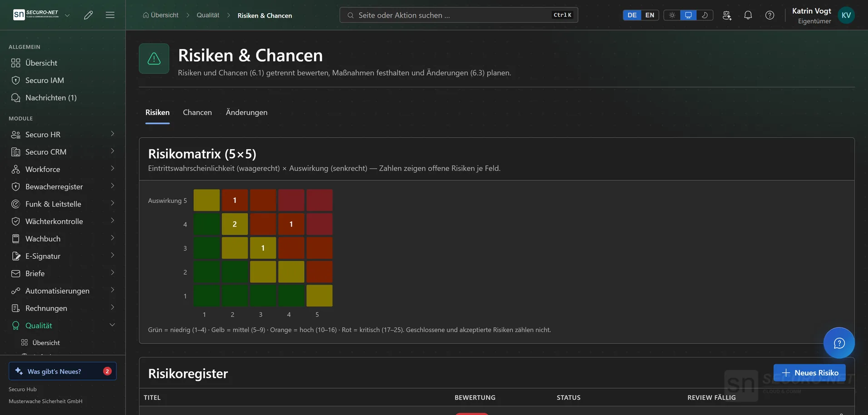Image resolution: width=868 pixels, height=415 pixels.
Task: Click the Rechnungen invoice icon
Action: (x=16, y=308)
